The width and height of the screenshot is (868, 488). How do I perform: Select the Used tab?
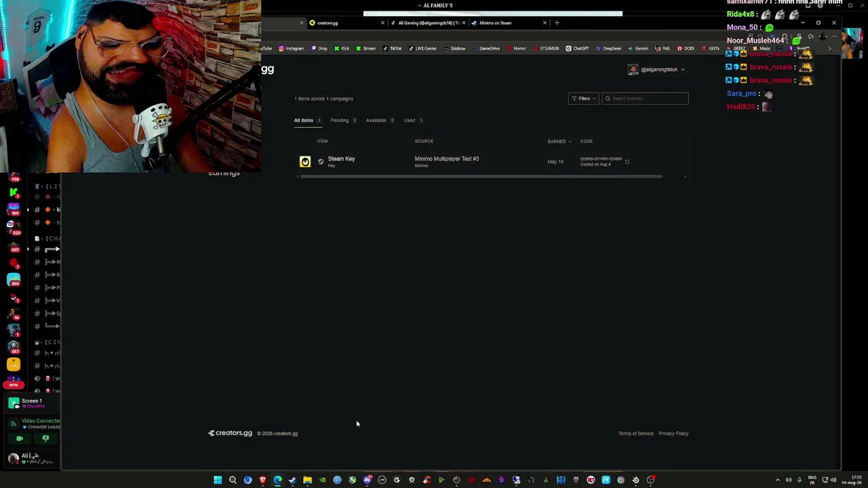[413, 121]
